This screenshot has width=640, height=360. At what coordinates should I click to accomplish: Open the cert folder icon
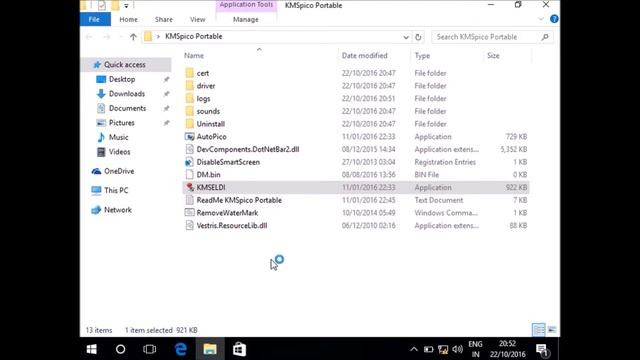(189, 73)
